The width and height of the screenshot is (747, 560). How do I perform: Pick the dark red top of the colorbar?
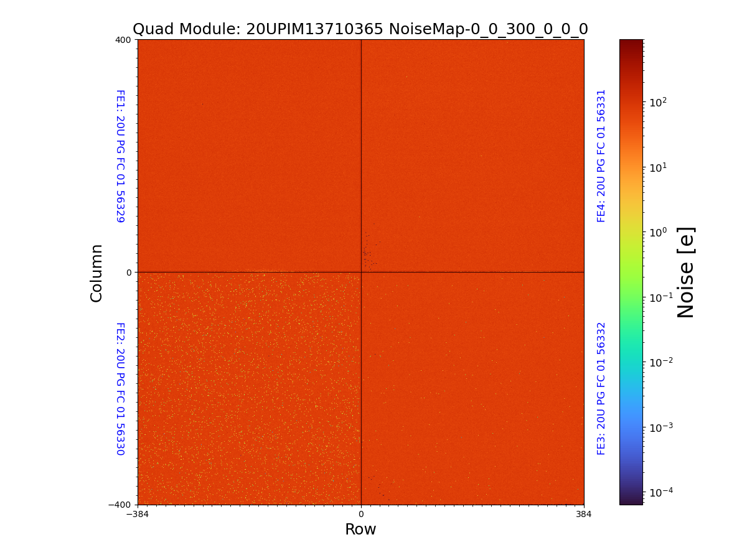click(631, 45)
